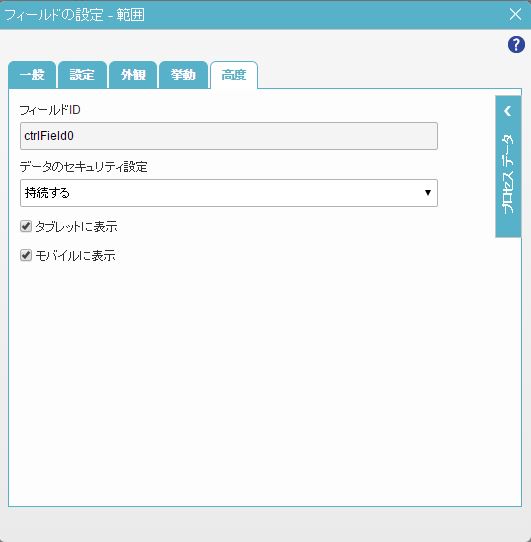Click the dropdown arrow of データのセキュリティ設定
The image size is (531, 542).
point(428,193)
